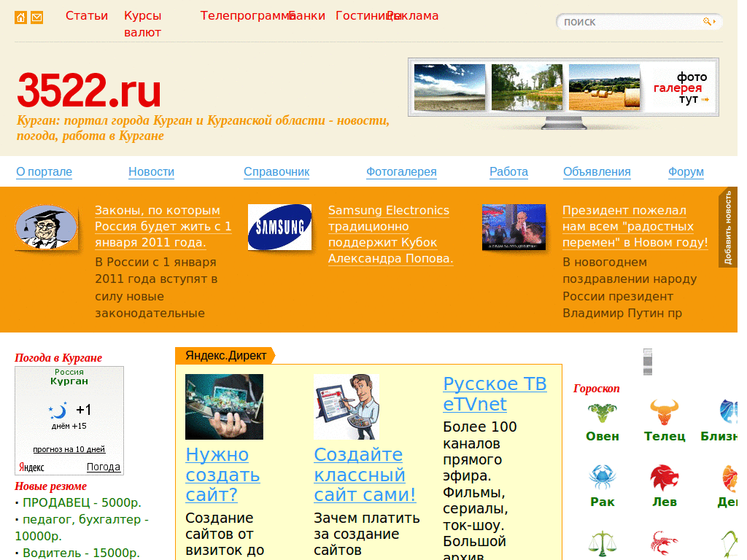747x560 pixels.
Task: Open the Русское ТВ eTVnet ad link
Action: click(x=495, y=394)
